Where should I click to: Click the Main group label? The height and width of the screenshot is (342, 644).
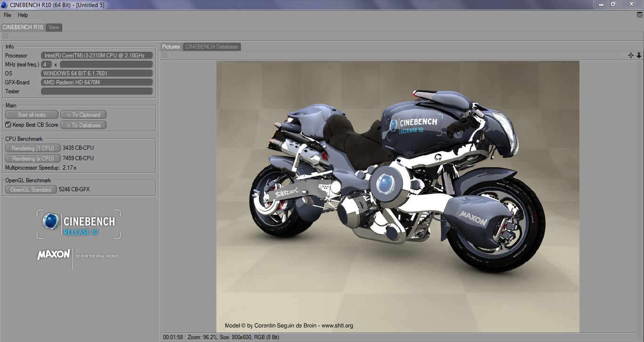[11, 106]
